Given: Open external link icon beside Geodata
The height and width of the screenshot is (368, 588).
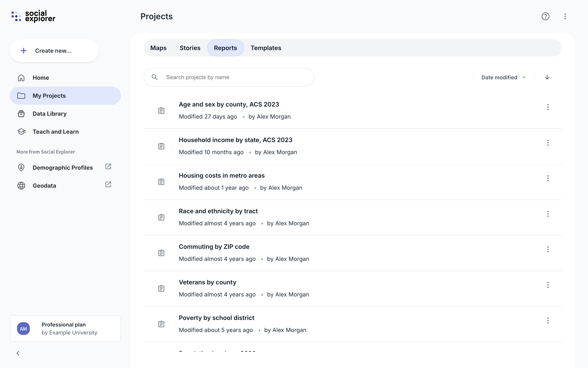Looking at the screenshot, I should tap(108, 184).
